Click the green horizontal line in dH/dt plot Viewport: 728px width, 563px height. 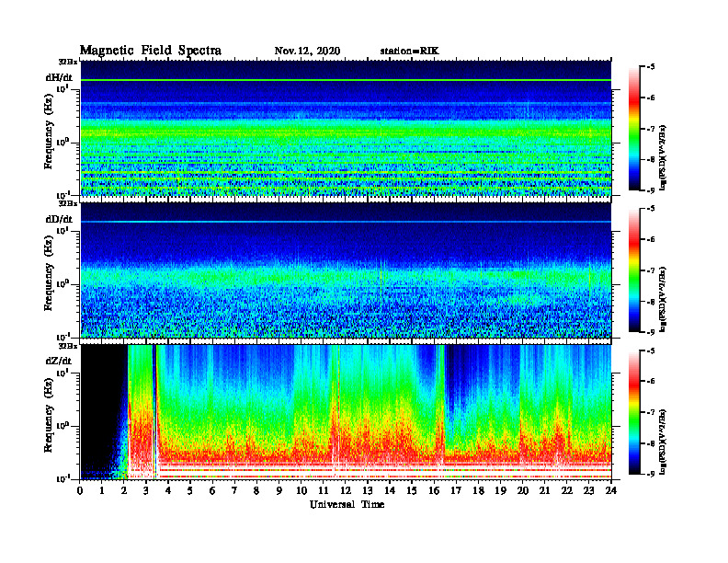pos(346,80)
